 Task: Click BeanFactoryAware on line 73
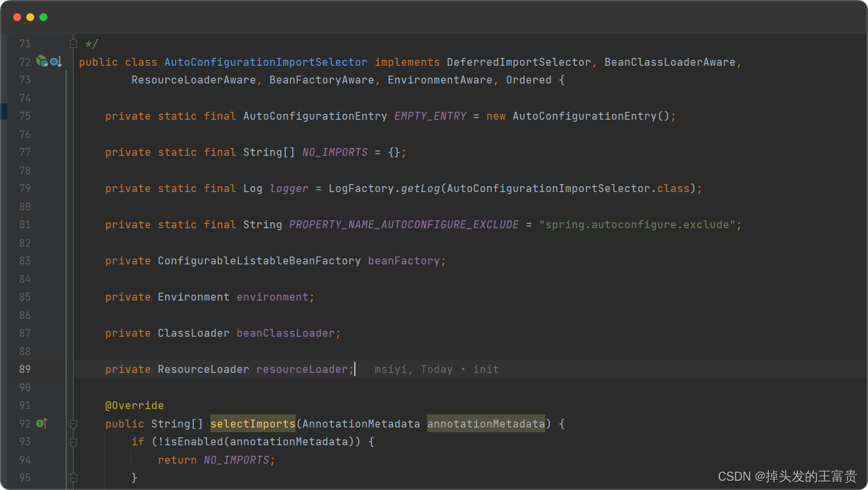click(x=322, y=80)
